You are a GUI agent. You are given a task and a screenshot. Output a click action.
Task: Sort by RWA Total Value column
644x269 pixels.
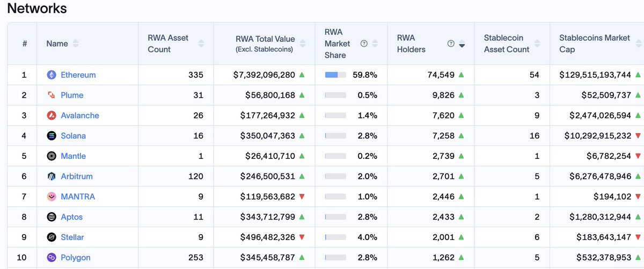(302, 43)
